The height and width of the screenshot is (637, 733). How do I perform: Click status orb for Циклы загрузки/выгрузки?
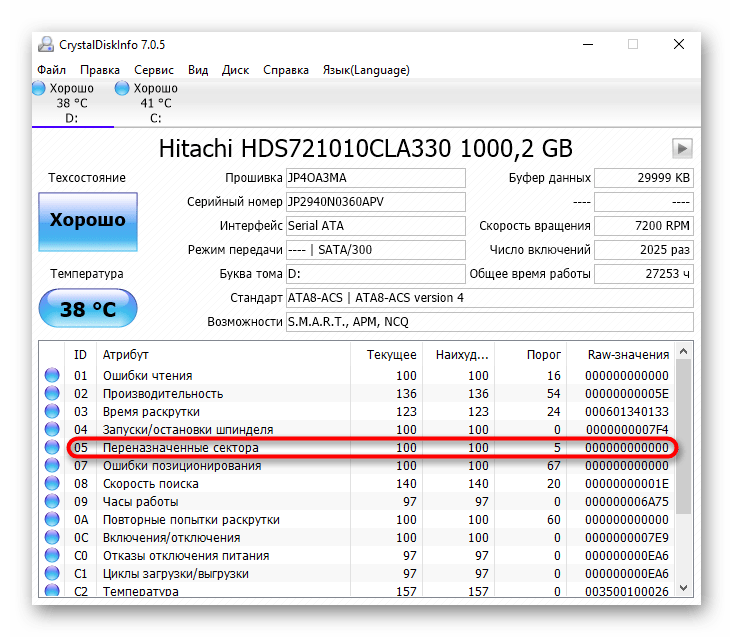click(x=52, y=573)
